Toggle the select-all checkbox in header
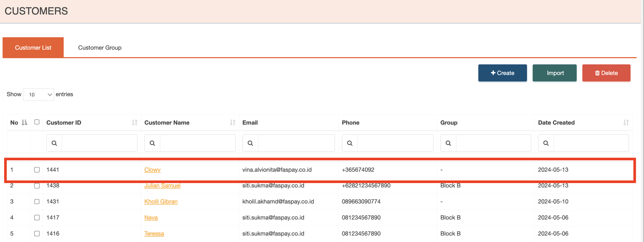The height and width of the screenshot is (242, 644). tap(37, 122)
